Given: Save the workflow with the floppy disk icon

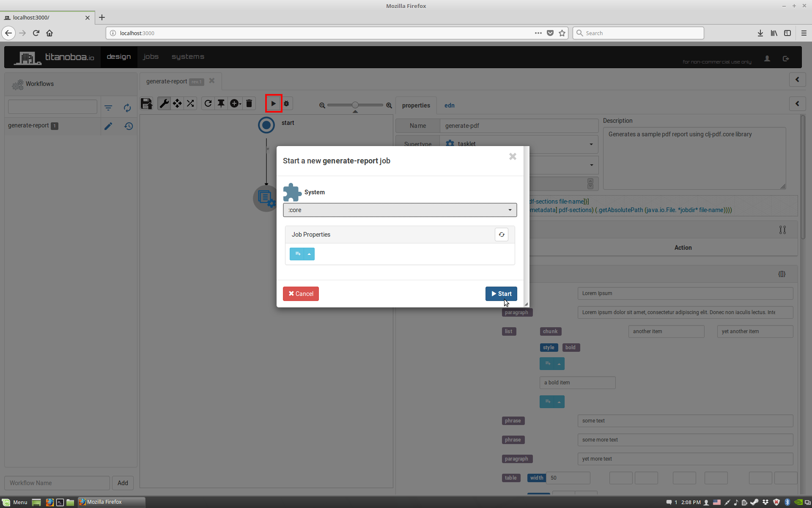Looking at the screenshot, I should 147,104.
